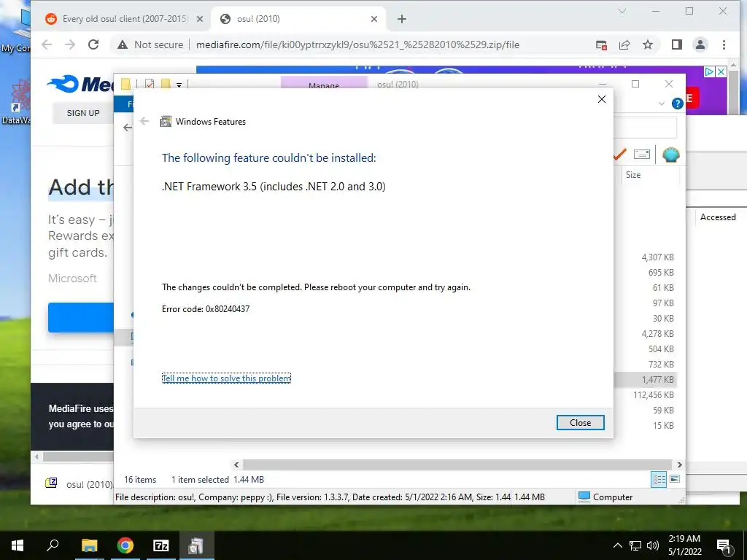Image resolution: width=747 pixels, height=560 pixels.
Task: Click the back arrow in Windows Features
Action: tap(144, 122)
